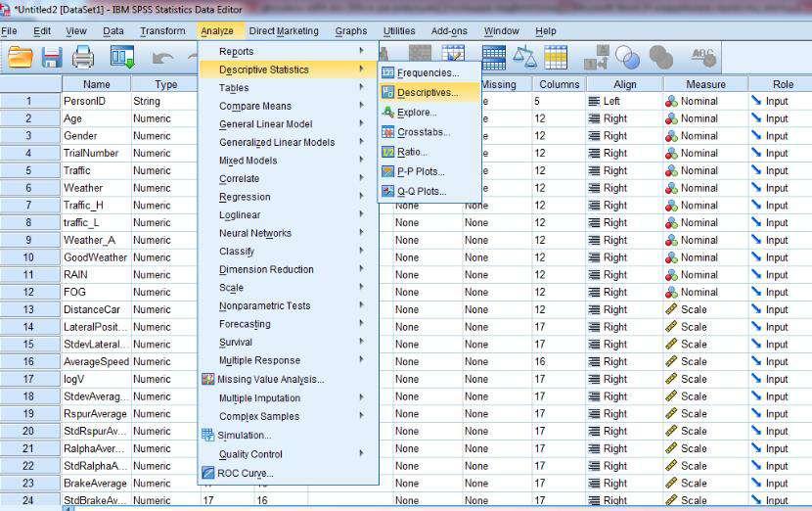The image size is (812, 511).
Task: Select the BrakeAverage variable name cell
Action: tap(96, 483)
